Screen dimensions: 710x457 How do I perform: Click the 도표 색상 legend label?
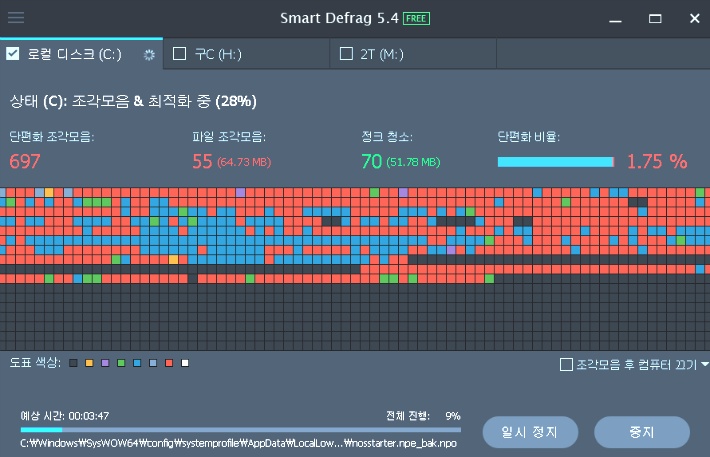pos(35,363)
